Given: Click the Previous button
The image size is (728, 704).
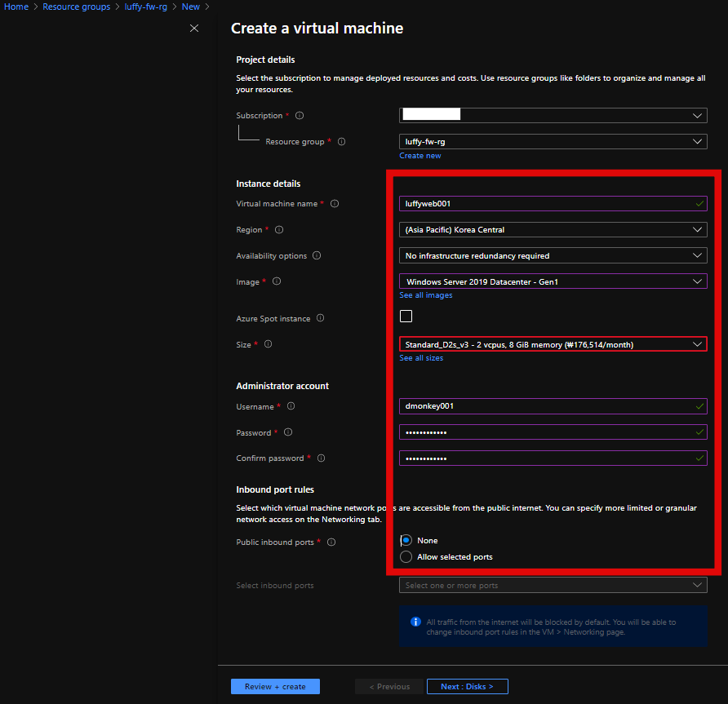Looking at the screenshot, I should pyautogui.click(x=389, y=686).
